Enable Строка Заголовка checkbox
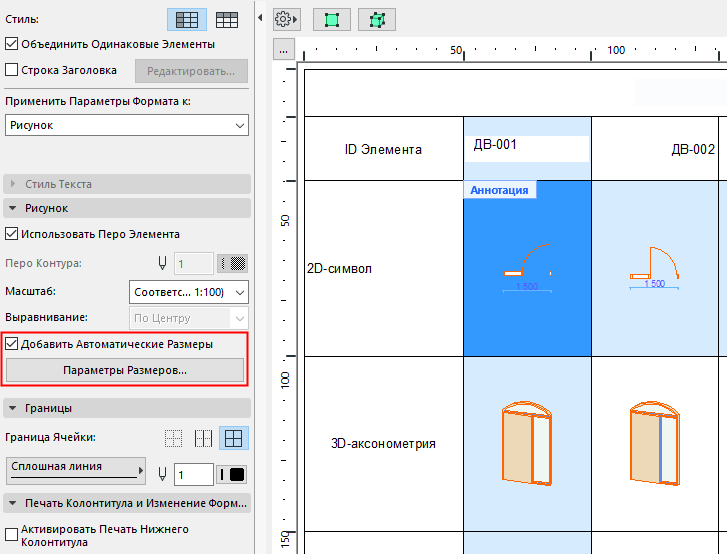727x554 pixels. click(x=12, y=70)
